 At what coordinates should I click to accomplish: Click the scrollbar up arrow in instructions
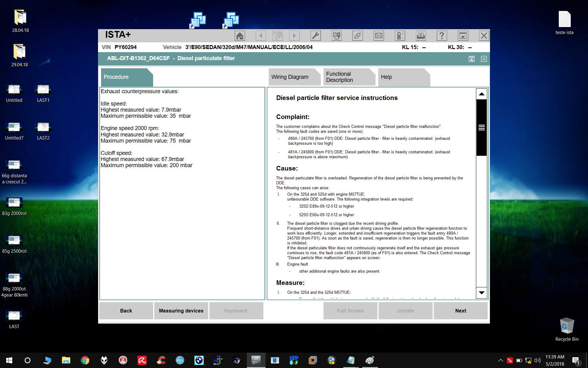(481, 94)
